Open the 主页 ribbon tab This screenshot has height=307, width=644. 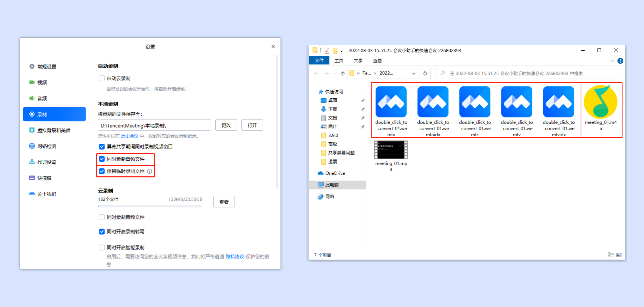[x=339, y=61]
